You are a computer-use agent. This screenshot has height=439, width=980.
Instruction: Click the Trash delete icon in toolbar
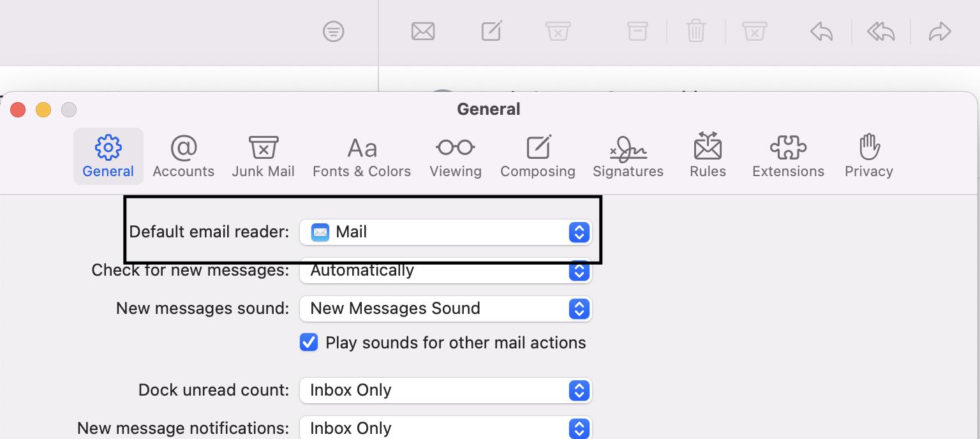695,31
